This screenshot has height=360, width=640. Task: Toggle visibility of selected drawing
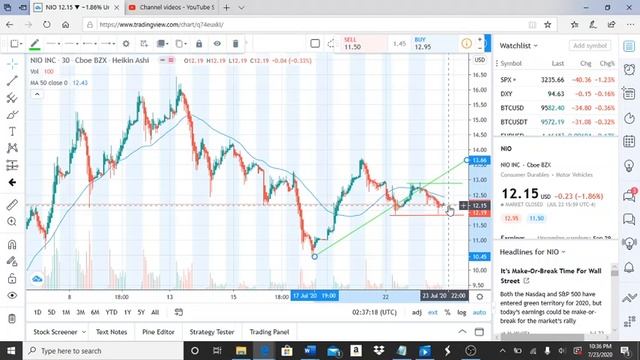point(217,44)
